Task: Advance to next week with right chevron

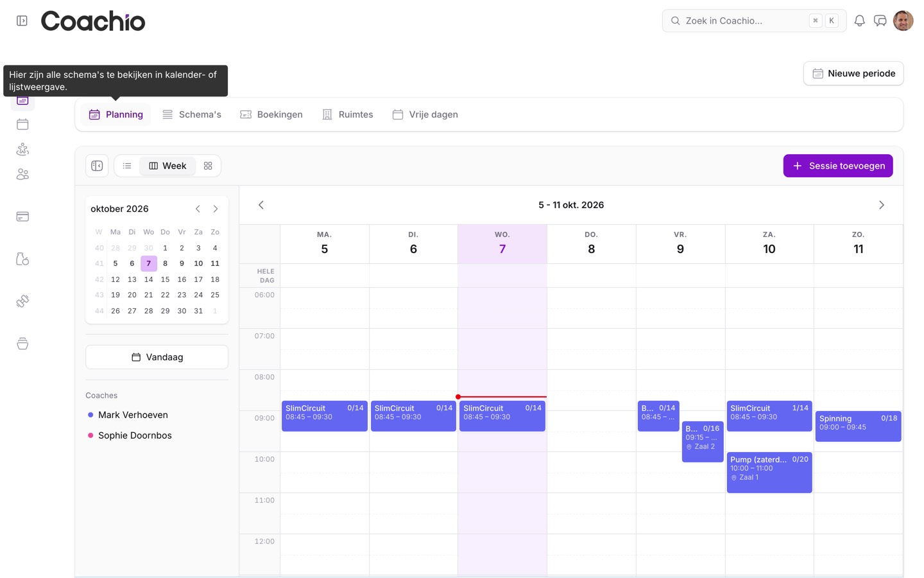Action: click(881, 205)
